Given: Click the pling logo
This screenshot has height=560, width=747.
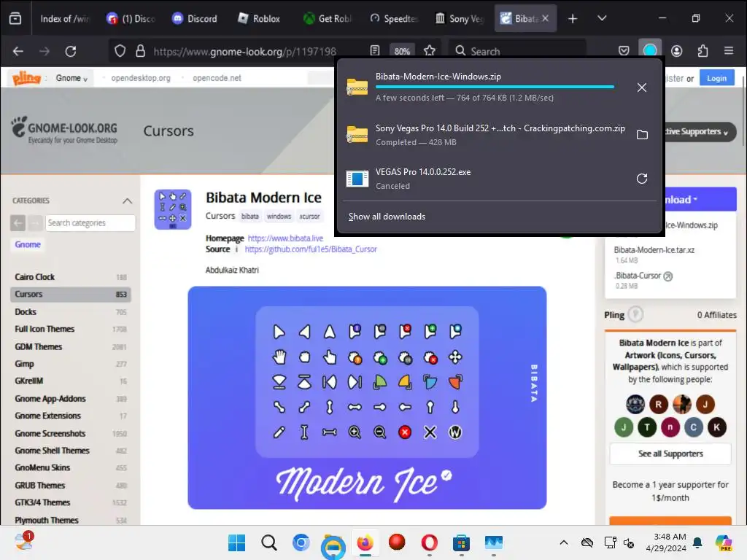Looking at the screenshot, I should (x=26, y=77).
